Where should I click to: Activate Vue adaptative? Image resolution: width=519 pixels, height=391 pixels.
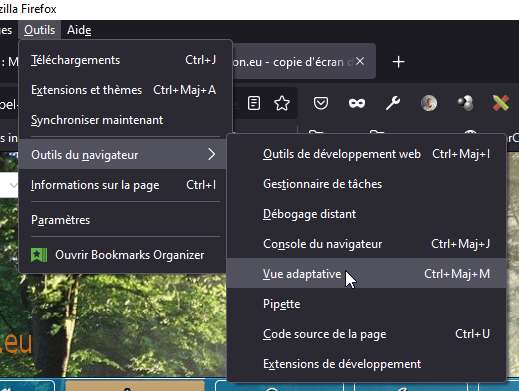(x=366, y=274)
